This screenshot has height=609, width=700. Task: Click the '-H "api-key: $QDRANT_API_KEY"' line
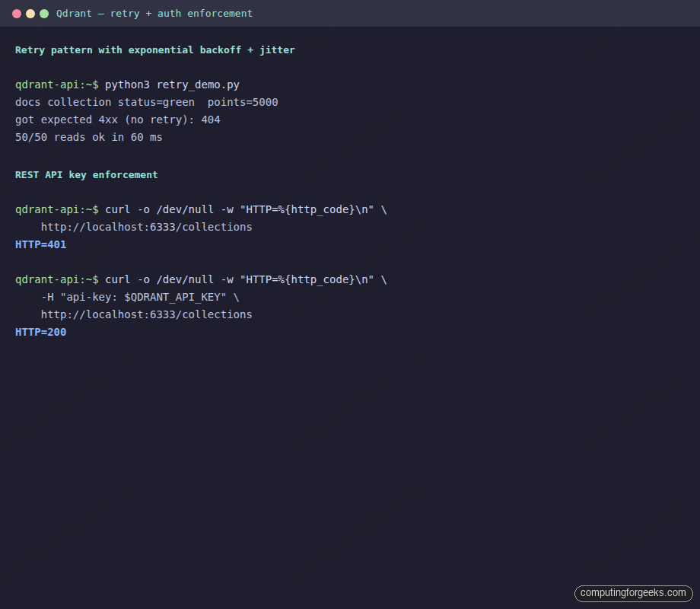pos(140,297)
